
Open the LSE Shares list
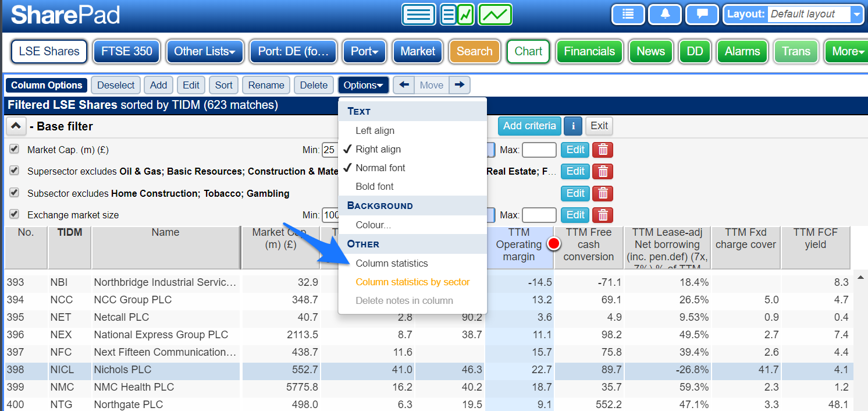(49, 51)
